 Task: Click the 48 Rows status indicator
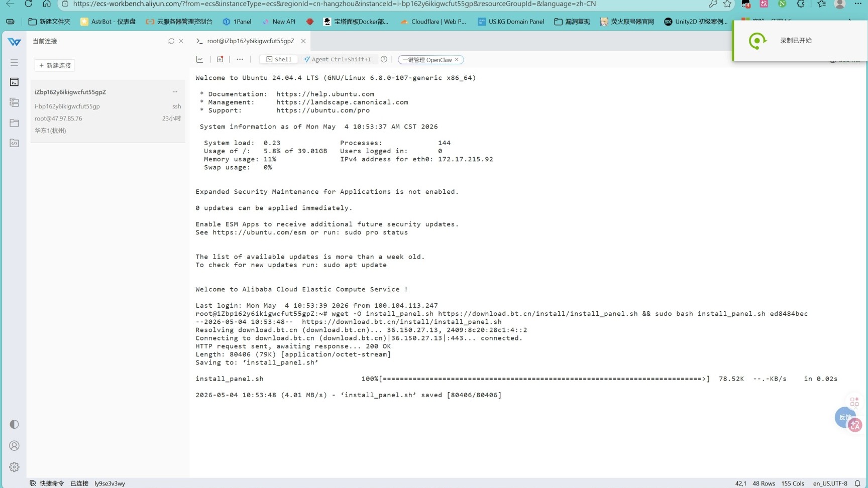coord(764,483)
